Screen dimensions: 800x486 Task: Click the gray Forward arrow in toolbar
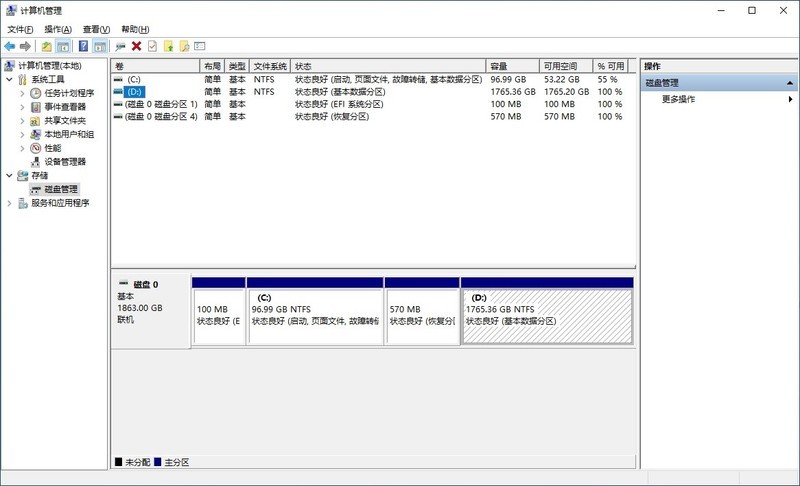[x=25, y=46]
